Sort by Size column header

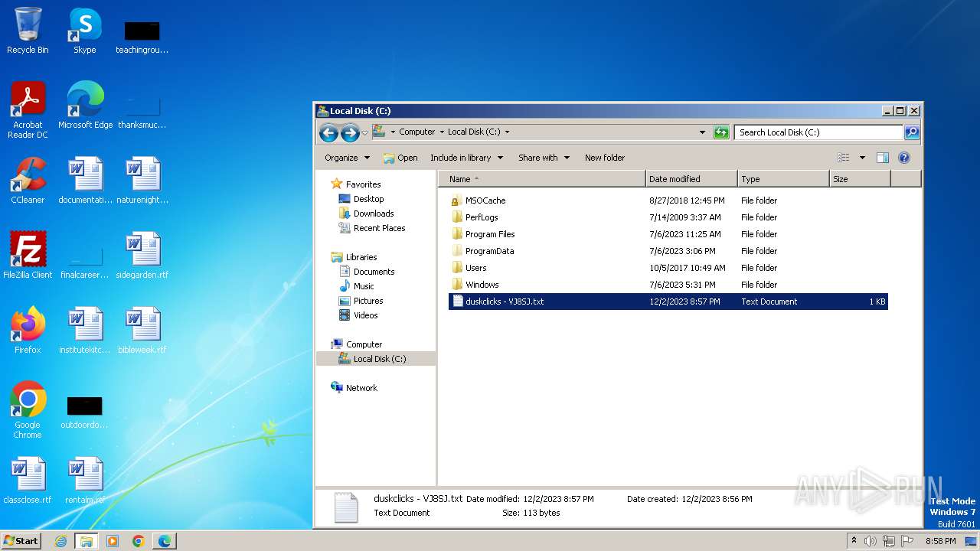point(860,179)
